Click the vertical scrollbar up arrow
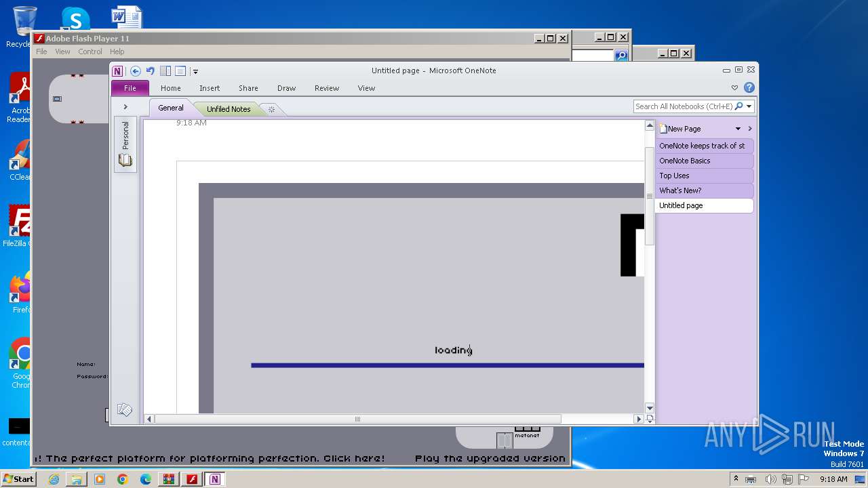Image resolution: width=868 pixels, height=488 pixels. pyautogui.click(x=650, y=125)
